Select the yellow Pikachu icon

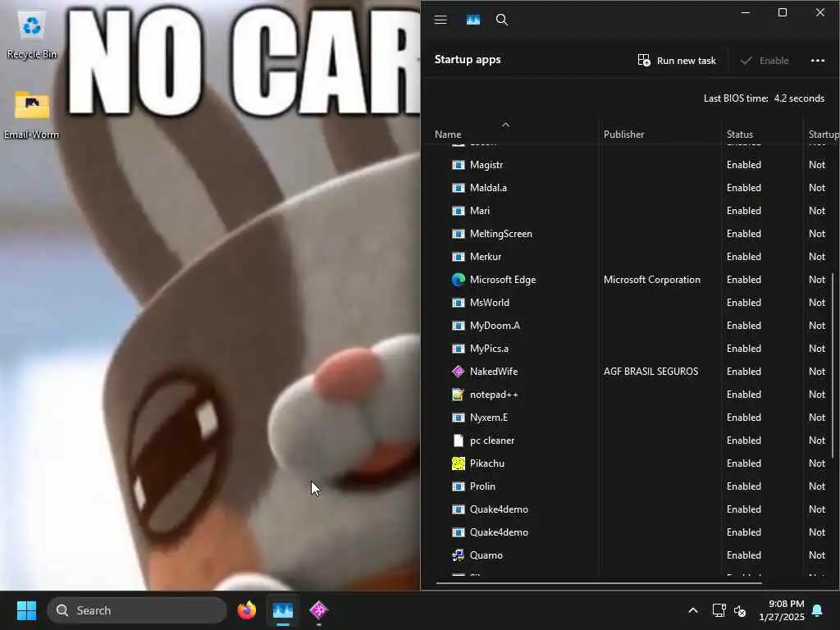tap(458, 463)
